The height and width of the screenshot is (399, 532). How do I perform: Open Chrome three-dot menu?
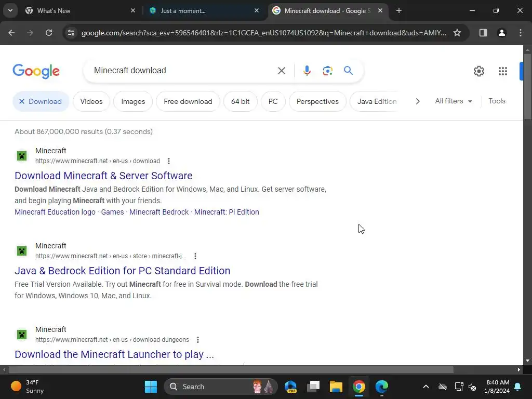coord(521,33)
